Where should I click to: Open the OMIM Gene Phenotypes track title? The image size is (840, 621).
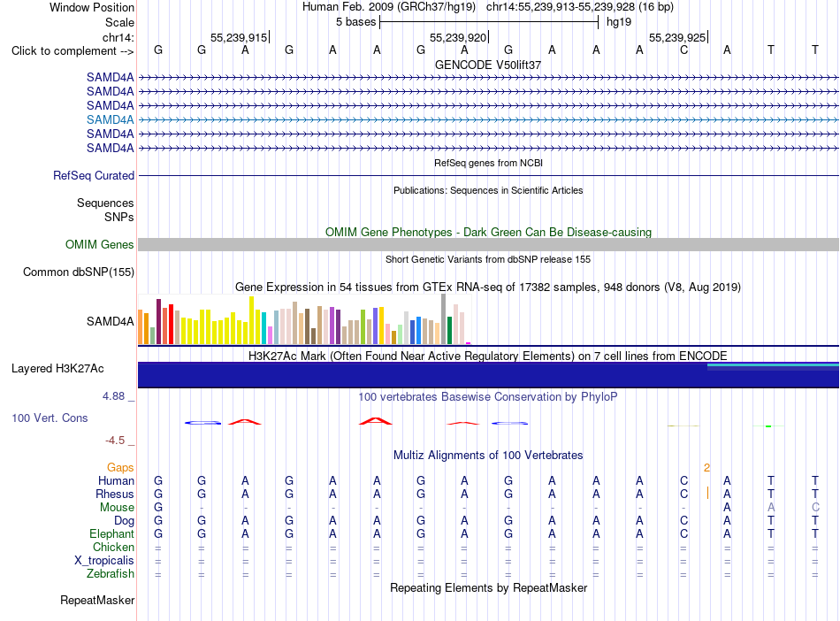[x=488, y=232]
